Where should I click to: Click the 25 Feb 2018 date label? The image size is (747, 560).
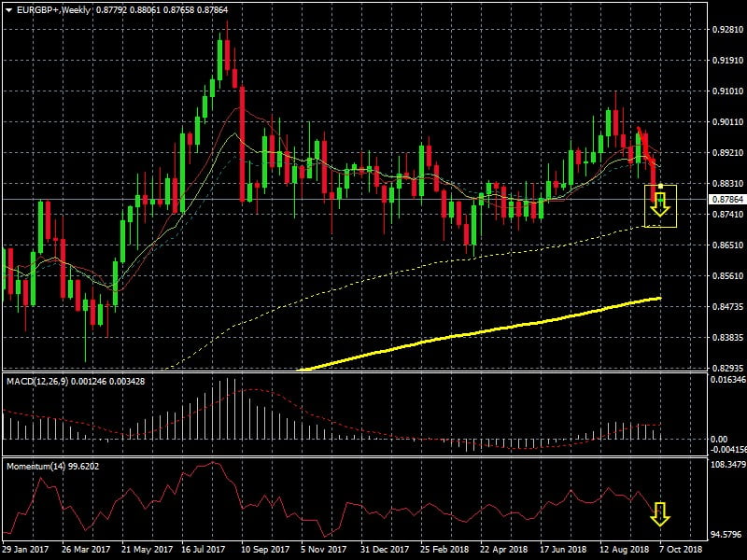pyautogui.click(x=443, y=551)
